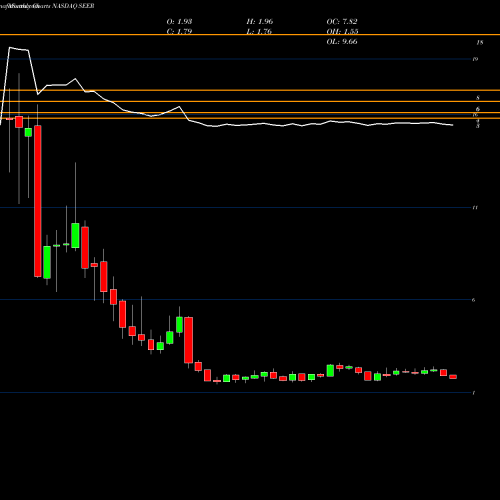500x500 pixels.
Task: Click the last red candle on the right
Action: [453, 377]
